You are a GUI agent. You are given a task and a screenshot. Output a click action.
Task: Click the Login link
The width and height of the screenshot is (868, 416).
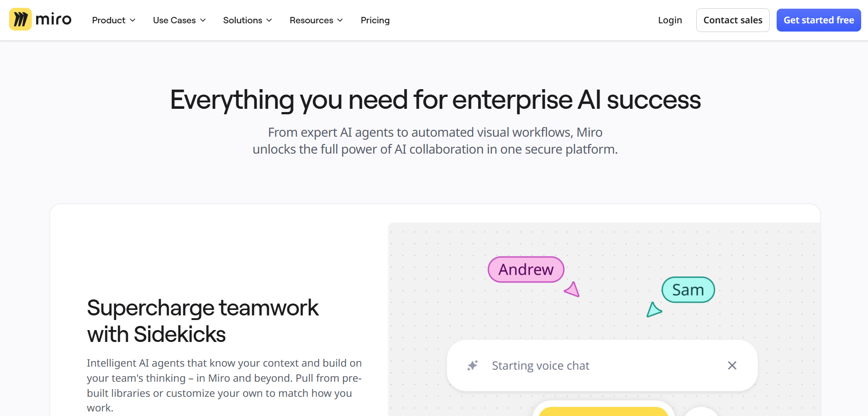tap(670, 20)
